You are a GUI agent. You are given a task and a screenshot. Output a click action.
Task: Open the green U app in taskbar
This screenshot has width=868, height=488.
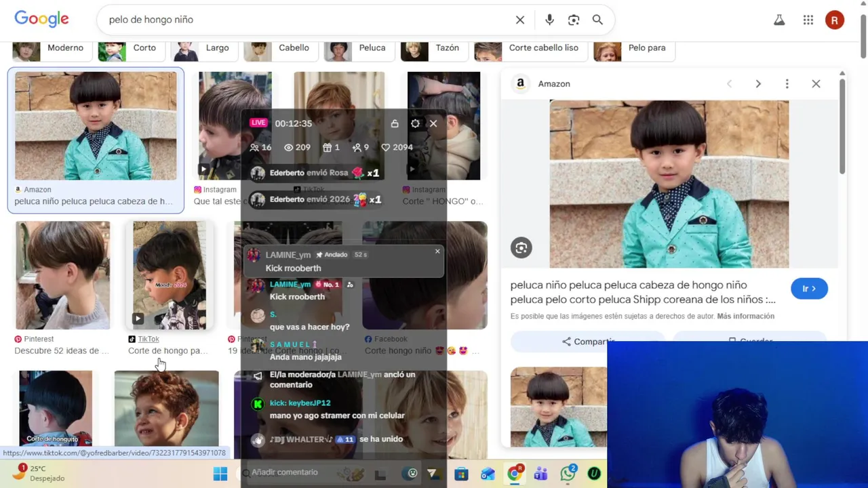(x=594, y=474)
